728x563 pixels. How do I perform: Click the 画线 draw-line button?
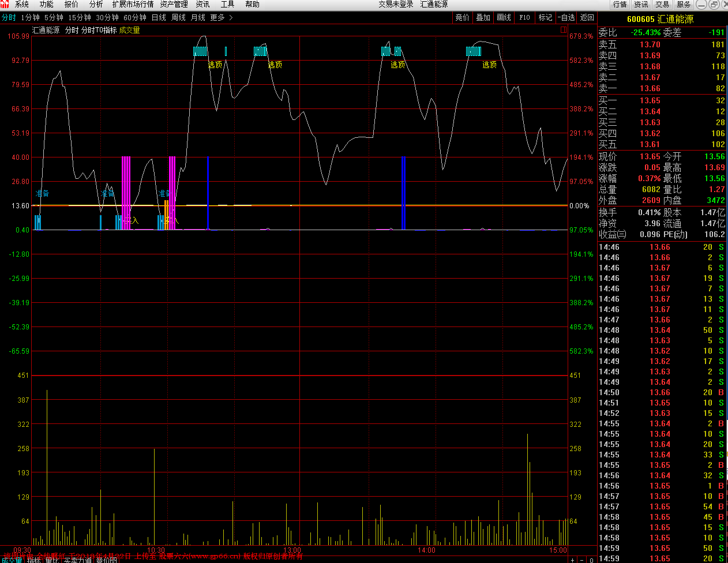[504, 17]
